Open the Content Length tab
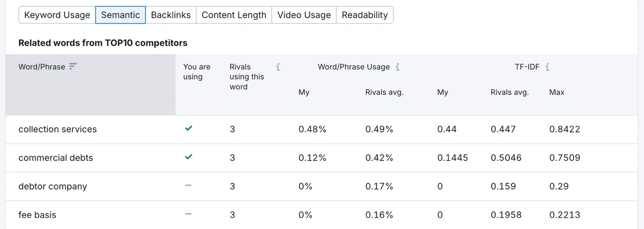This screenshot has width=644, height=229. pos(234,15)
